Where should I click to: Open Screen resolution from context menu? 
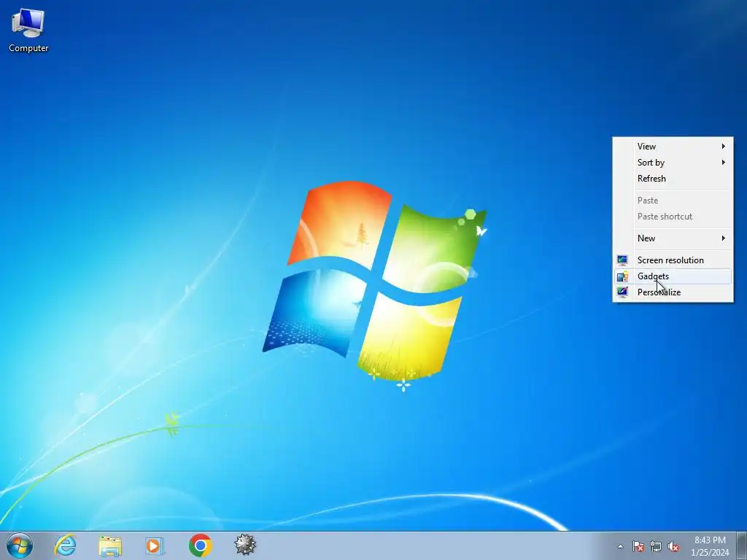(673, 260)
